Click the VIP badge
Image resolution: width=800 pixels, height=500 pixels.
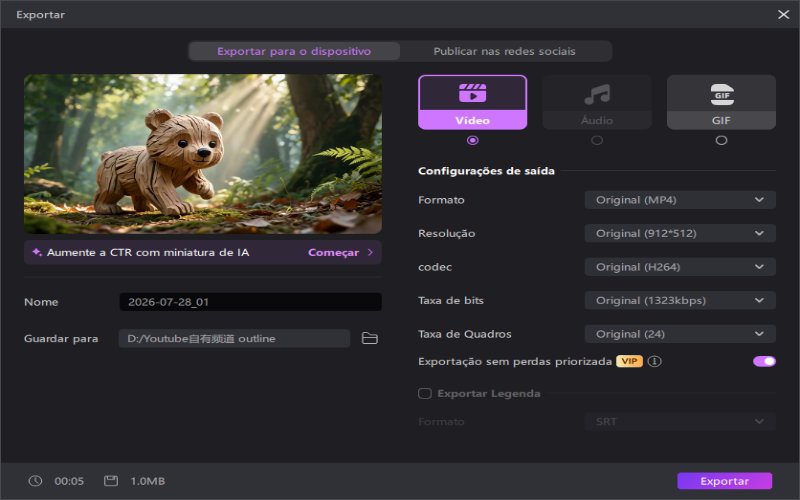coord(629,361)
